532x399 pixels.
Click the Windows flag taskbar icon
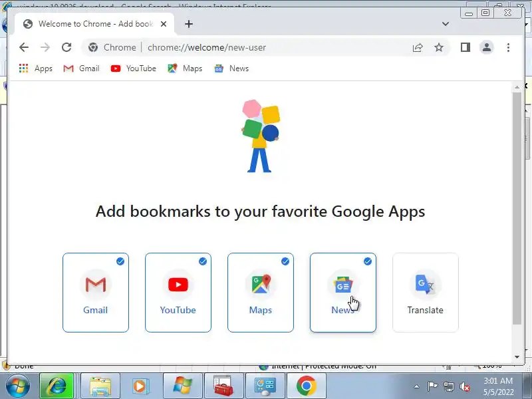pos(182,386)
